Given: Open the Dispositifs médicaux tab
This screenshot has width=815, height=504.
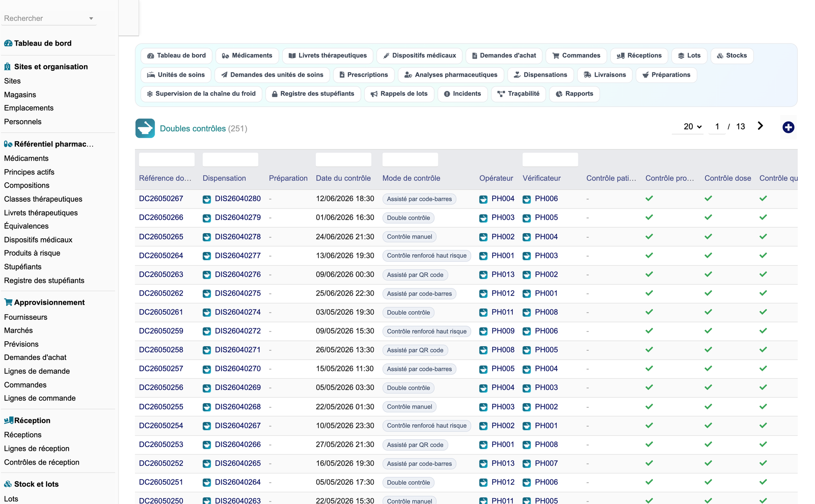Looking at the screenshot, I should (419, 56).
